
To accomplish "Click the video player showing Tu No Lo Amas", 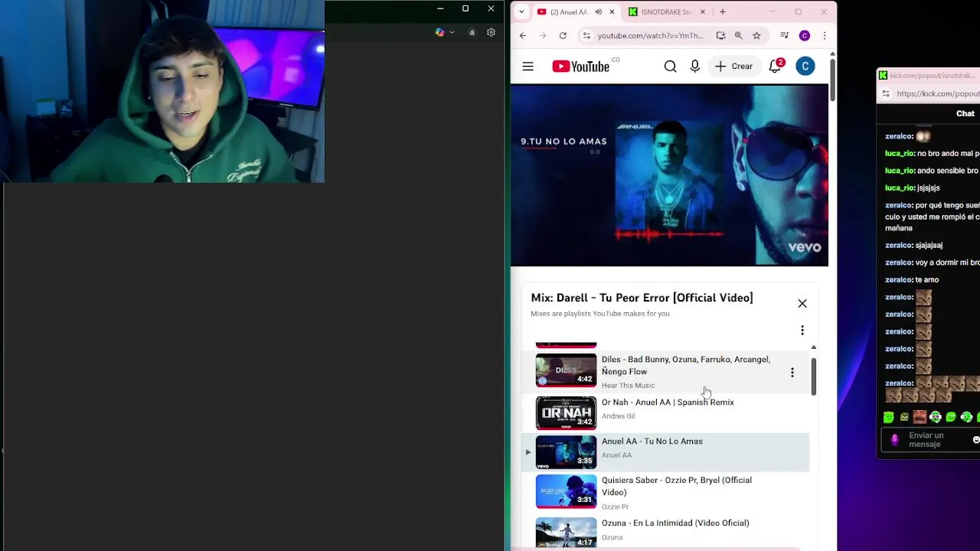I will click(669, 175).
